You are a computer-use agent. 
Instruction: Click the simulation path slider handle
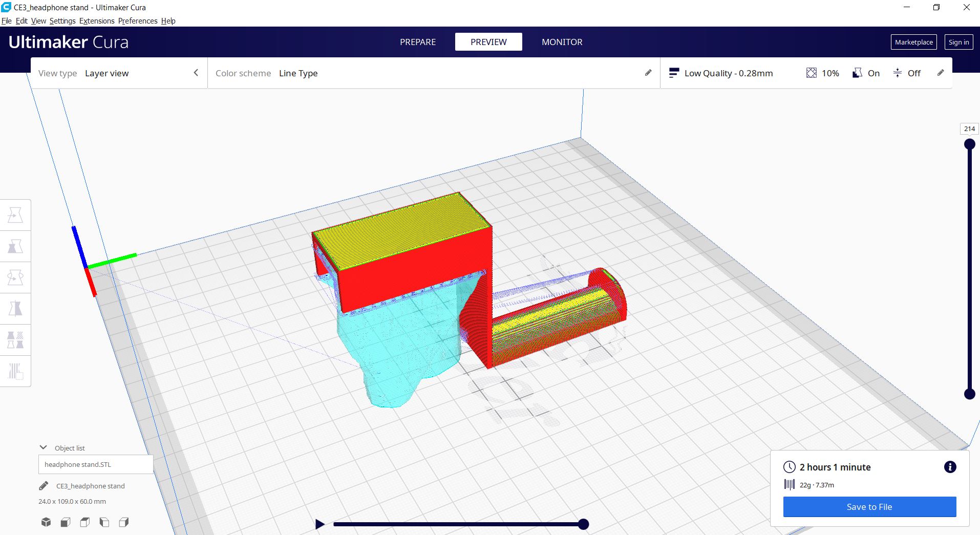583,524
